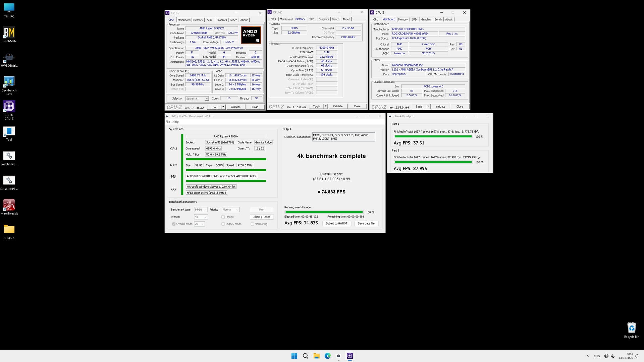The height and width of the screenshot is (362, 644).
Task: Open Preset 4k dropdown
Action: click(x=201, y=217)
